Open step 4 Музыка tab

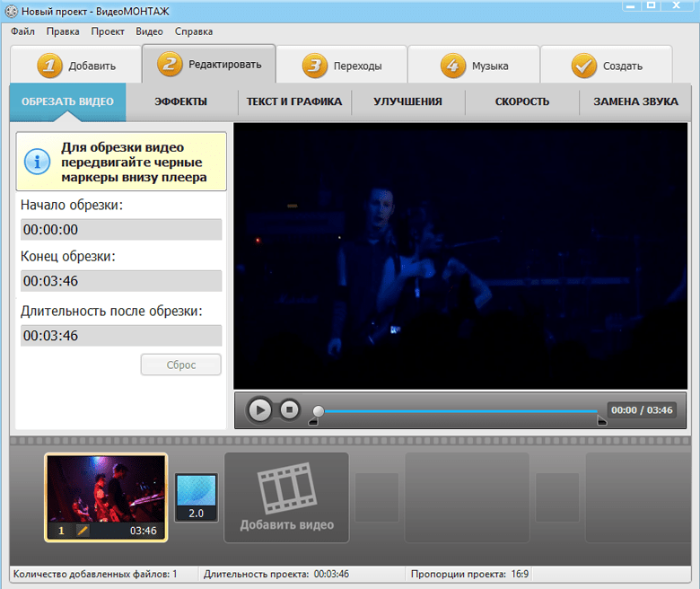pyautogui.click(x=474, y=66)
